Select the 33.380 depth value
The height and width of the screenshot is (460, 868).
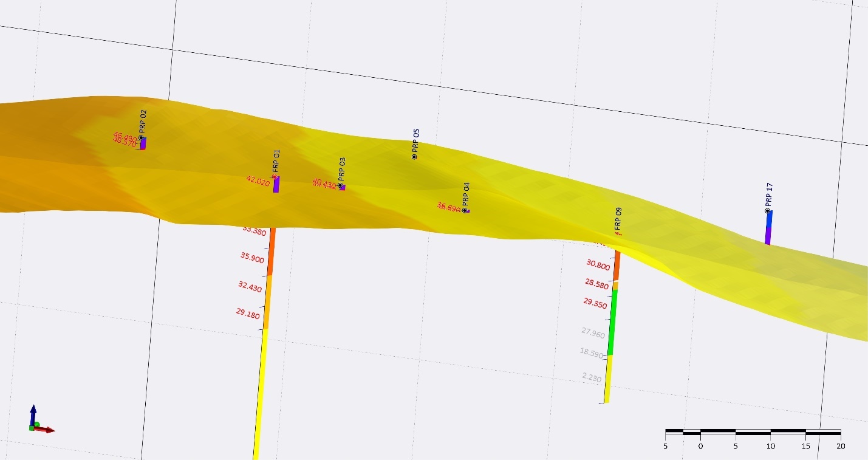(253, 231)
